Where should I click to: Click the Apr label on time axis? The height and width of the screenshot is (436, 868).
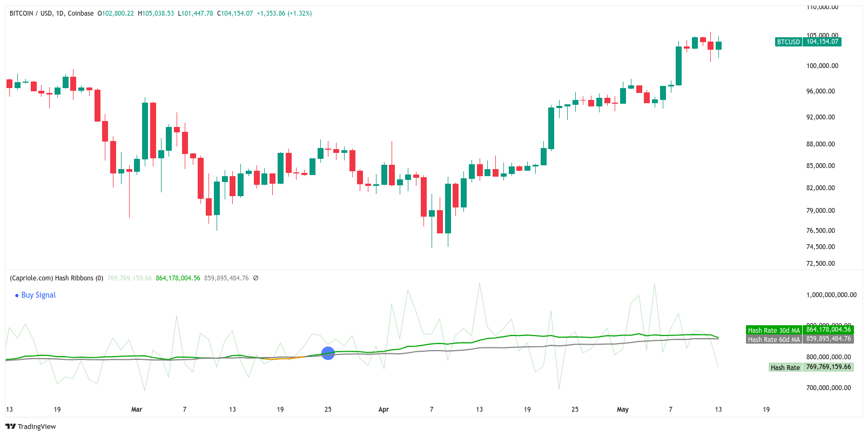point(383,410)
